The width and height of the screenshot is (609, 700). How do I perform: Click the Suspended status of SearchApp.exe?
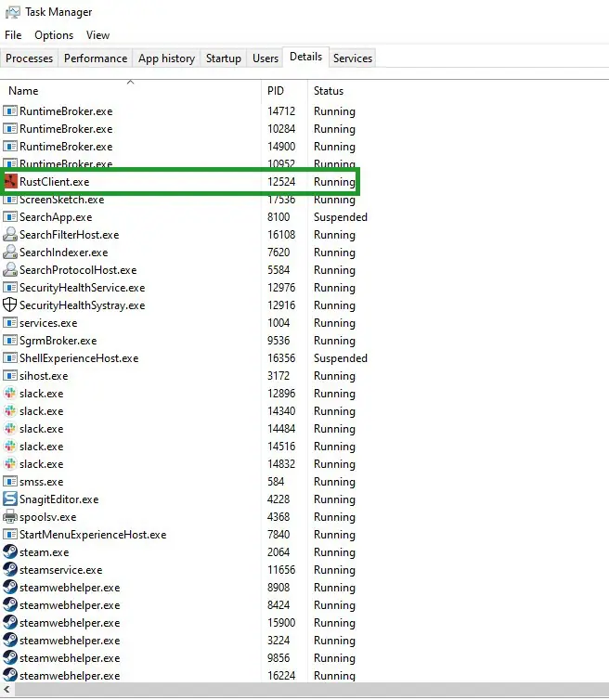pyautogui.click(x=340, y=217)
